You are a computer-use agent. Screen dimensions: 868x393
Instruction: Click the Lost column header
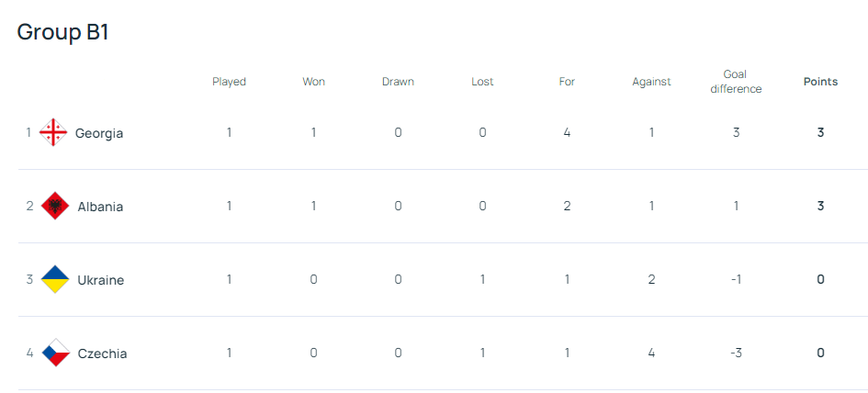482,82
